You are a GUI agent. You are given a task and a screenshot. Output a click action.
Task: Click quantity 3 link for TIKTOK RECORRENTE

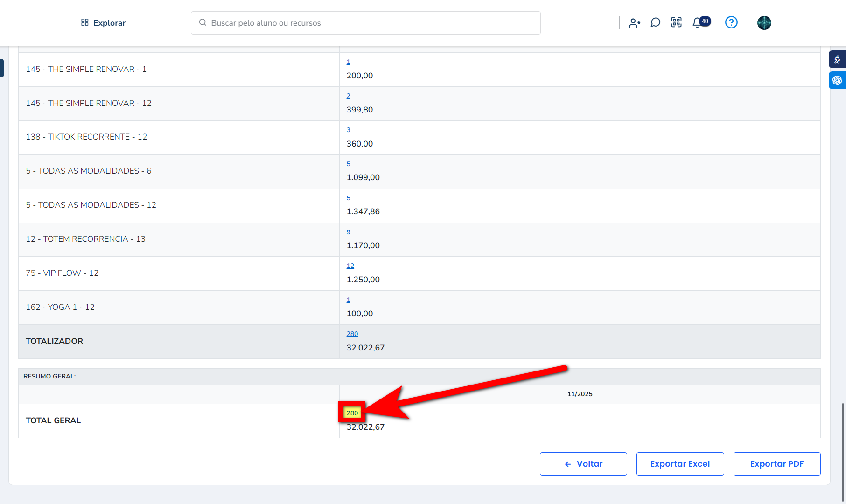349,130
